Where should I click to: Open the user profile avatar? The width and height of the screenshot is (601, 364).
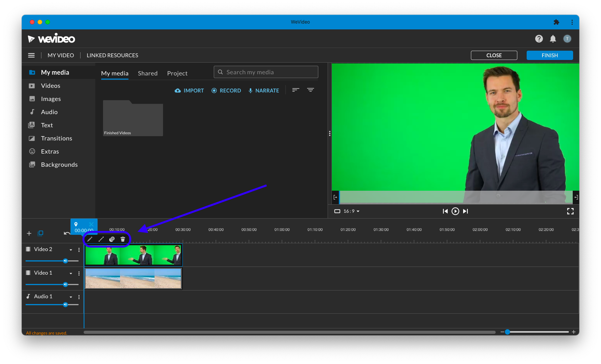[567, 39]
